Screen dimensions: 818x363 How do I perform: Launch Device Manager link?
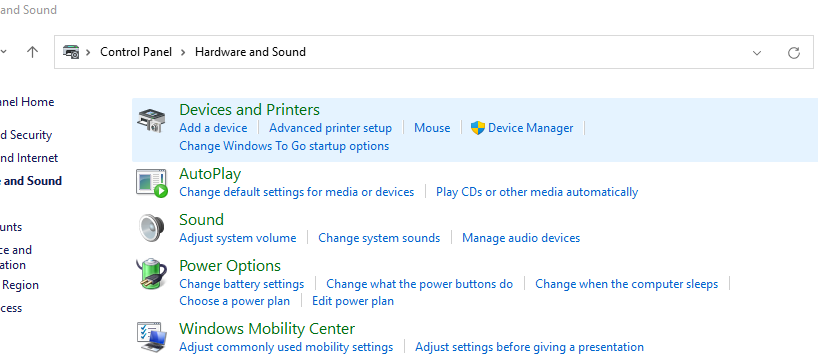coord(531,128)
